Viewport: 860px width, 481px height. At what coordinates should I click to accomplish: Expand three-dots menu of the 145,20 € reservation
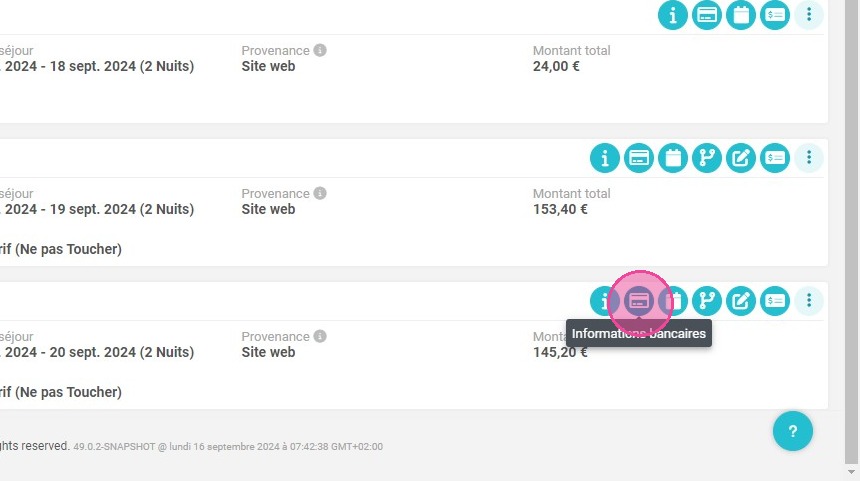coord(809,301)
